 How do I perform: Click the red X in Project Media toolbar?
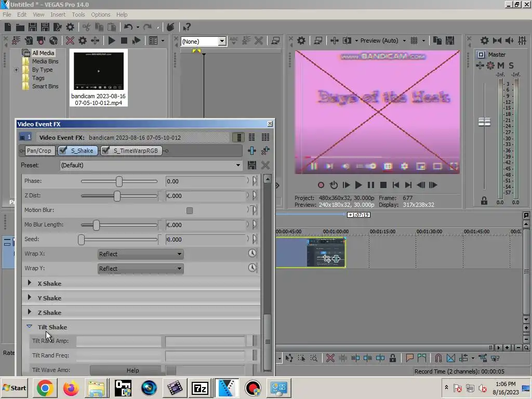pyautogui.click(x=70, y=41)
